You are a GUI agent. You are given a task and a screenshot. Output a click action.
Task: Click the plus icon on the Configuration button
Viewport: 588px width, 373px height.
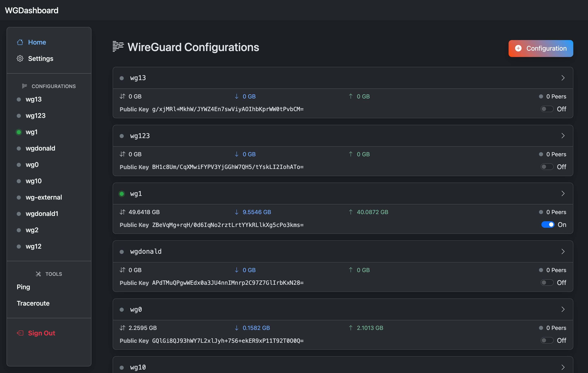click(518, 48)
